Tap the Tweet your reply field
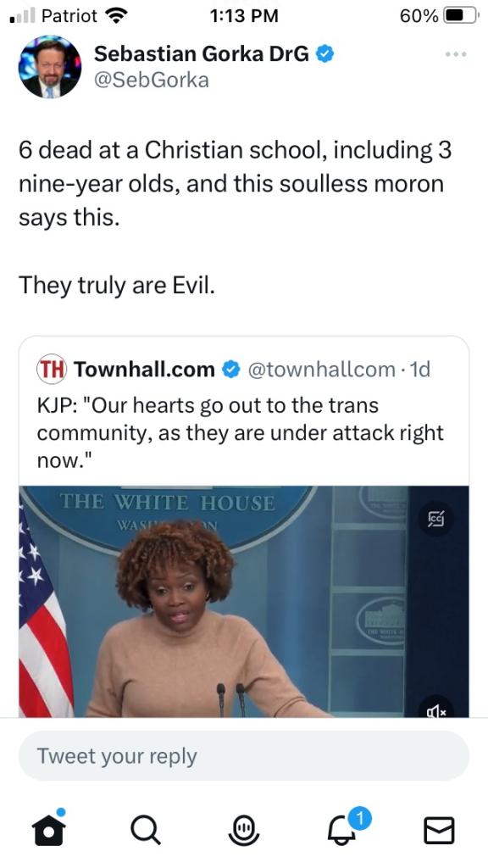Screen dimensions: 488x868 pyautogui.click(x=244, y=755)
